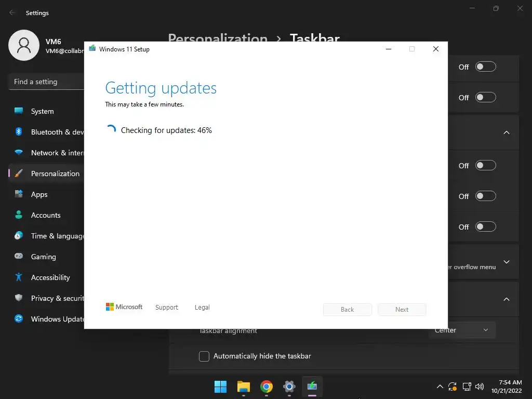Turn on third Off toggle in Settings
The height and width of the screenshot is (399, 532).
(x=486, y=166)
